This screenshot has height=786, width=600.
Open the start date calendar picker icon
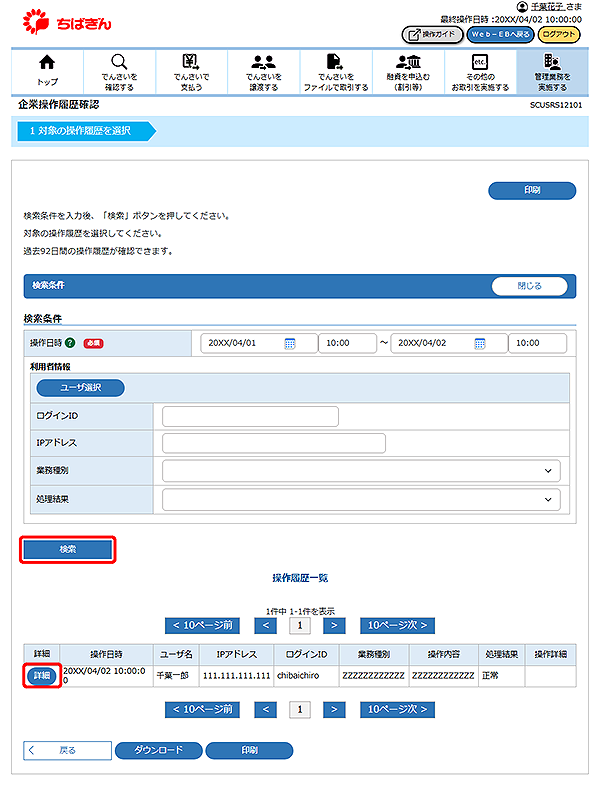pyautogui.click(x=290, y=343)
